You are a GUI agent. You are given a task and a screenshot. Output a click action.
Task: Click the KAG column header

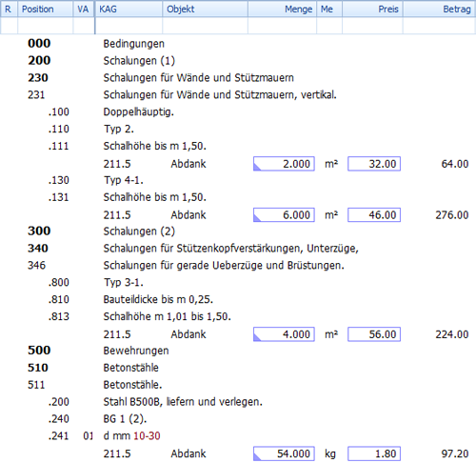pyautogui.click(x=129, y=9)
